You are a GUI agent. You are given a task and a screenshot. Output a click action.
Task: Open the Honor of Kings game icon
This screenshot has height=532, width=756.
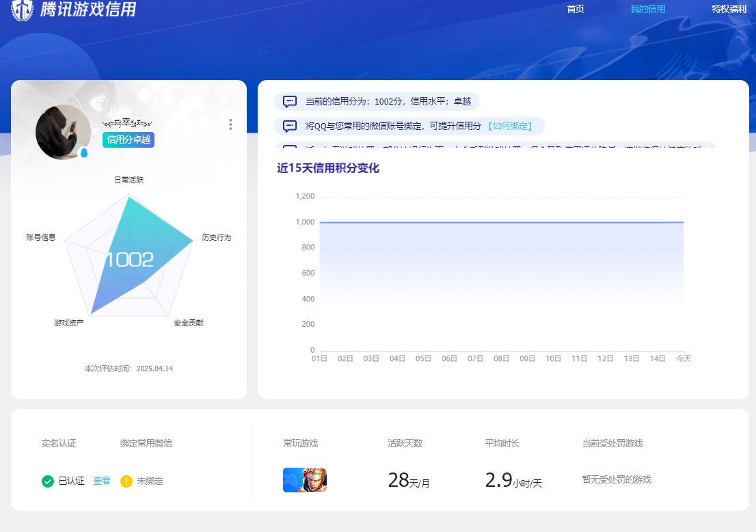click(x=315, y=480)
